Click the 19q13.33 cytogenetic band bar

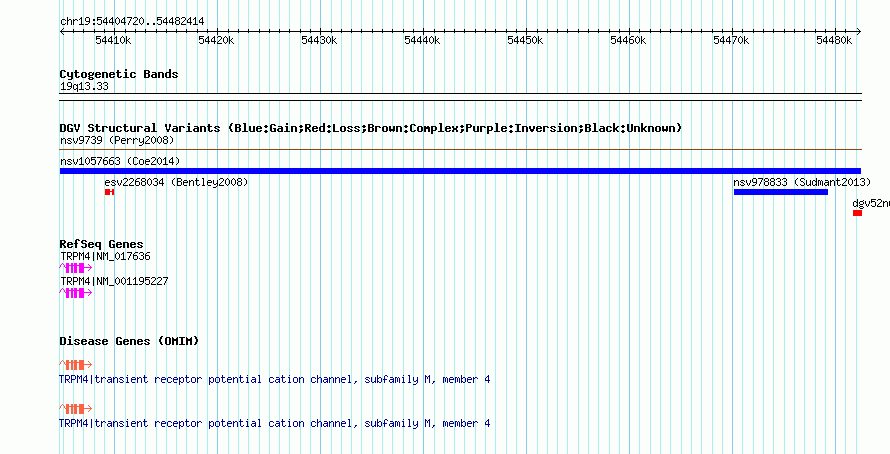[x=460, y=97]
